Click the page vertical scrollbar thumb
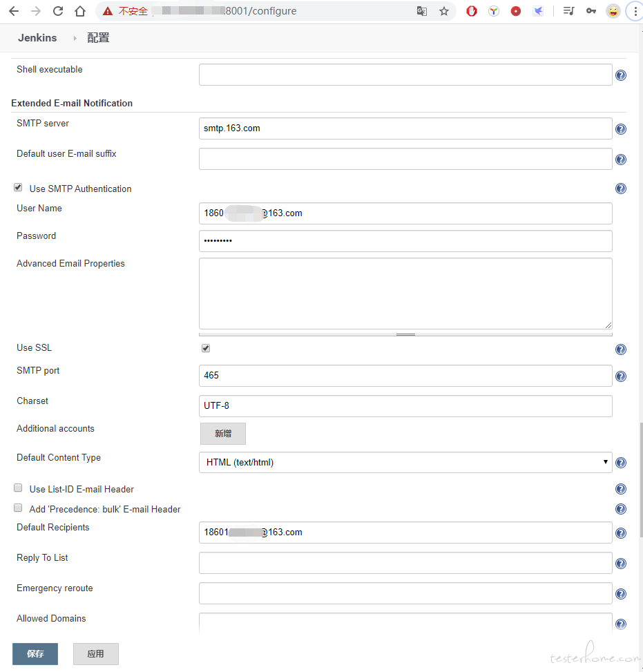Screen dimensions: 643x672 point(641,480)
